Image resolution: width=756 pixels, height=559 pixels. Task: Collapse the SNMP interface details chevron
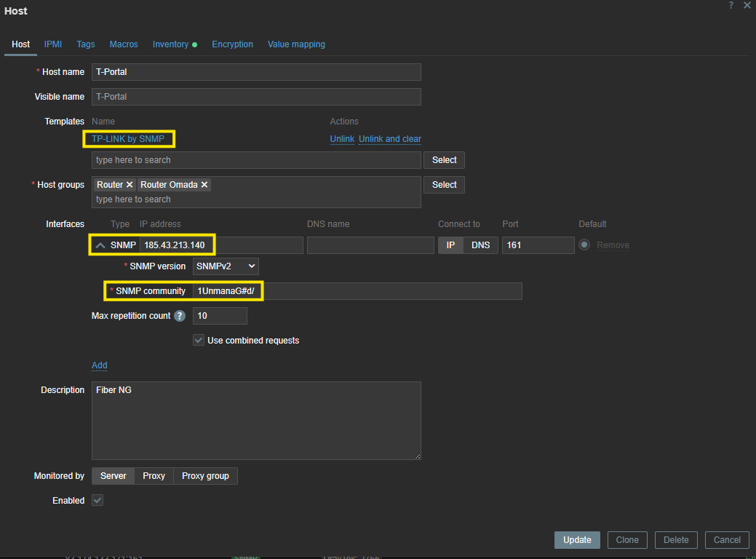point(100,245)
